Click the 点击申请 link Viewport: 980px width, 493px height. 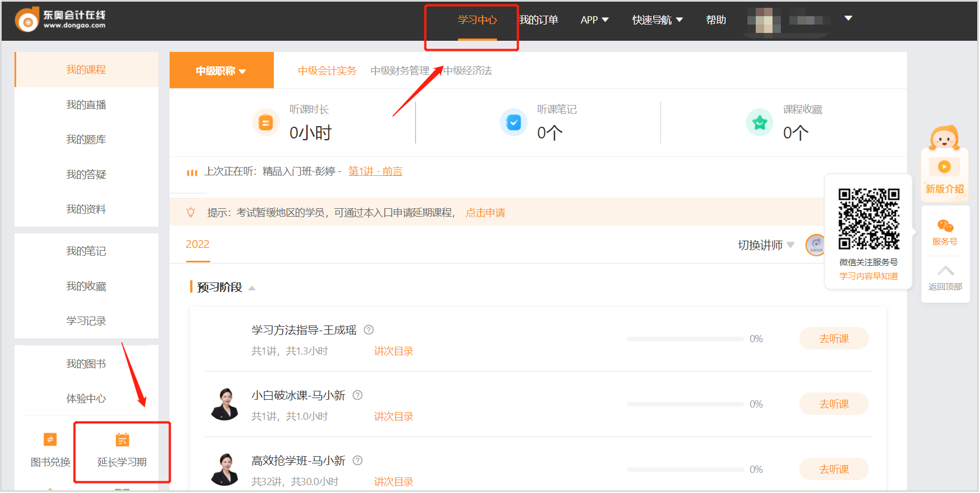[x=485, y=213]
